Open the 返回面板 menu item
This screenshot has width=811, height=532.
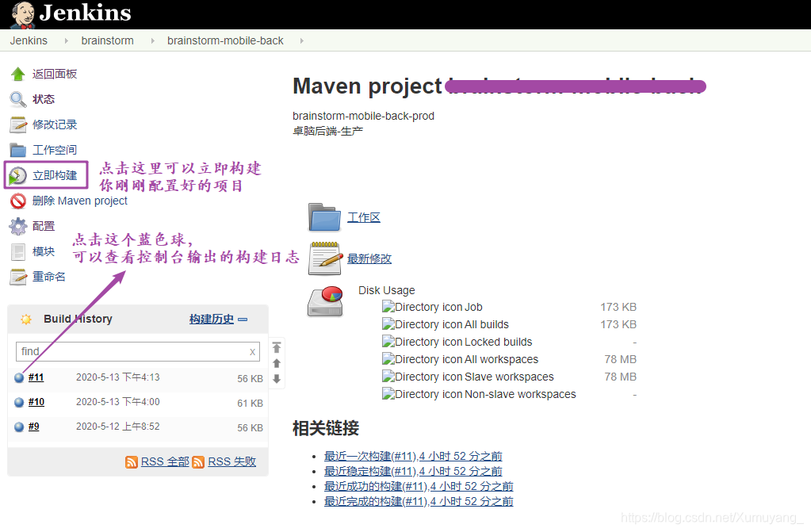point(55,74)
